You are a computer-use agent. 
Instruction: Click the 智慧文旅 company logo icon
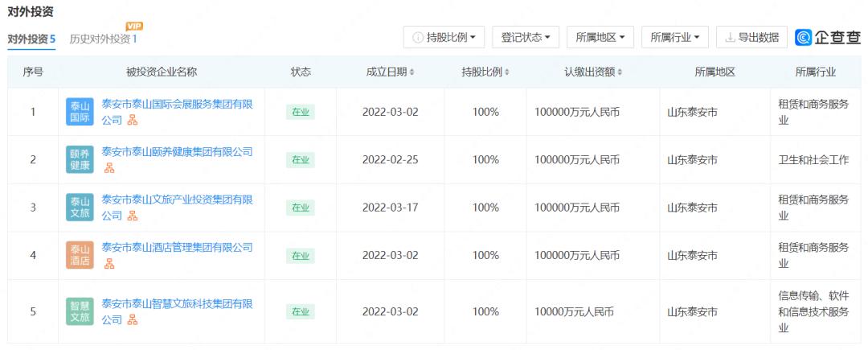tap(80, 311)
